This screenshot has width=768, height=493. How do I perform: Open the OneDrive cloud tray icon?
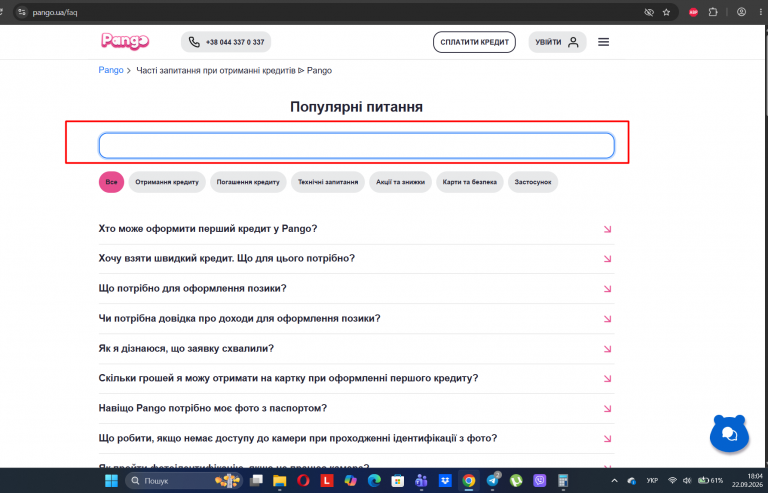click(x=632, y=481)
